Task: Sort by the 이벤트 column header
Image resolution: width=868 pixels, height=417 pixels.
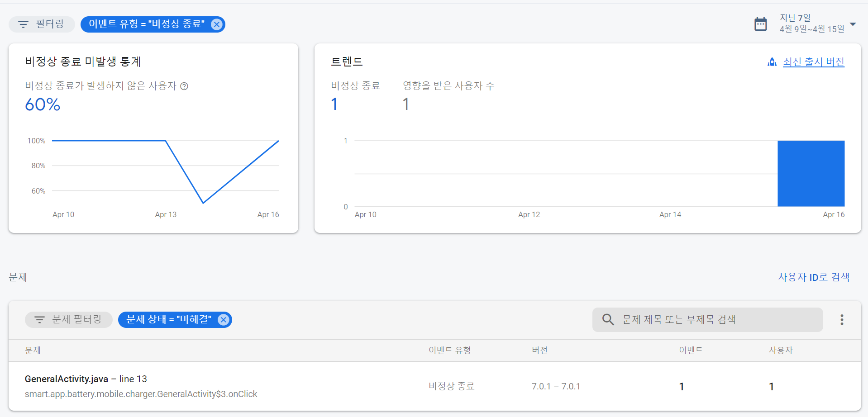Action: click(x=691, y=351)
